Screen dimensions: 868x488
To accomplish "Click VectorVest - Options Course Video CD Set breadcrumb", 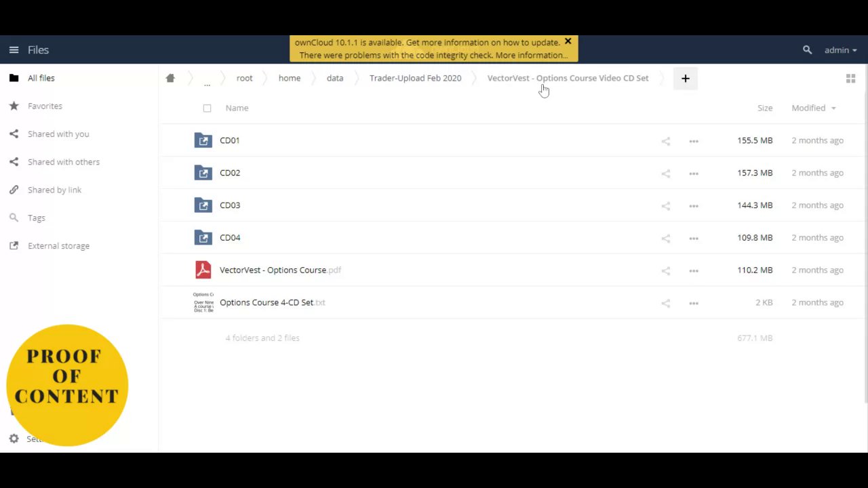I will tap(568, 78).
